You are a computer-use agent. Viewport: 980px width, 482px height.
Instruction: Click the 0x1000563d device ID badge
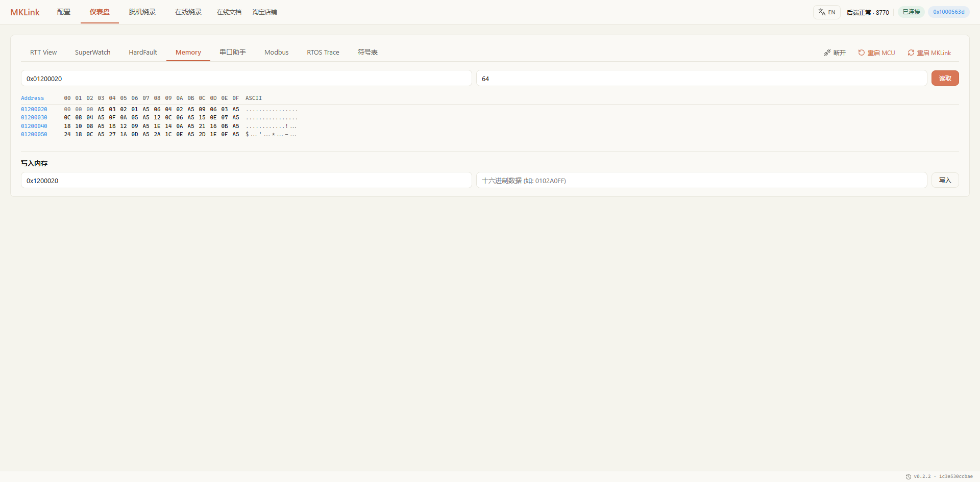pos(949,12)
